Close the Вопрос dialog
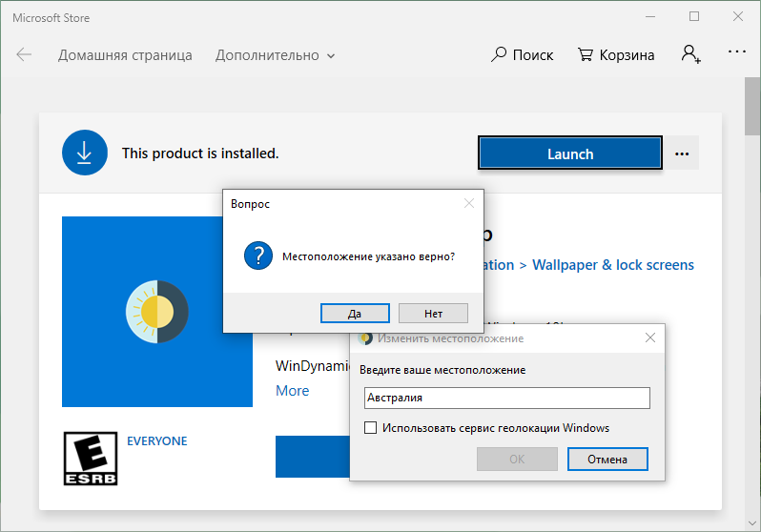Screen dimensions: 761x532 click(x=469, y=203)
